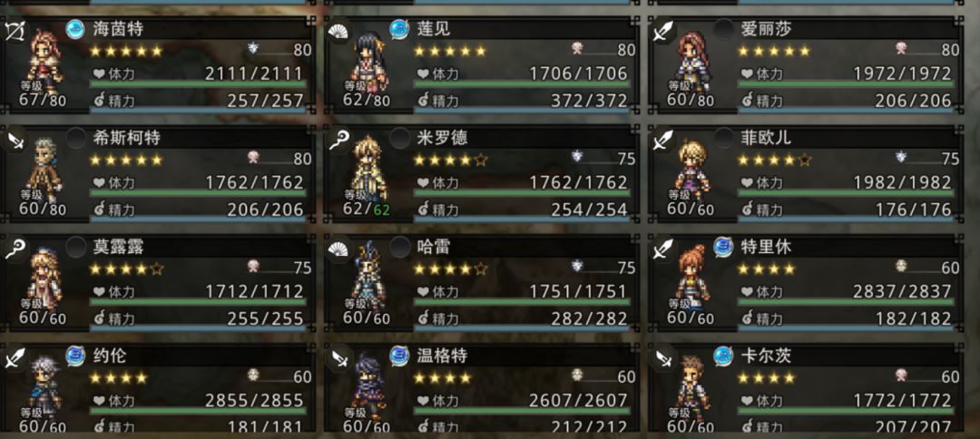Toggle the empty circle marker beside 爱丽莎
This screenshot has width=980, height=439.
[723, 29]
